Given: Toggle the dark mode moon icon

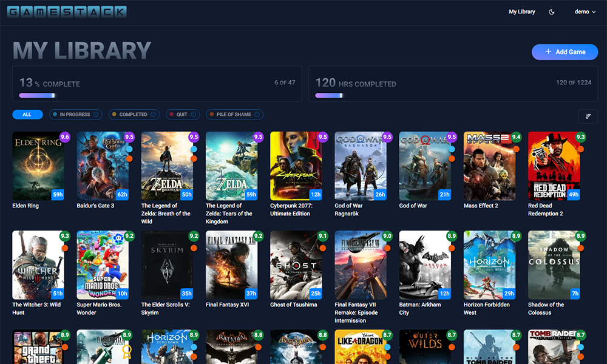Looking at the screenshot, I should pos(552,12).
